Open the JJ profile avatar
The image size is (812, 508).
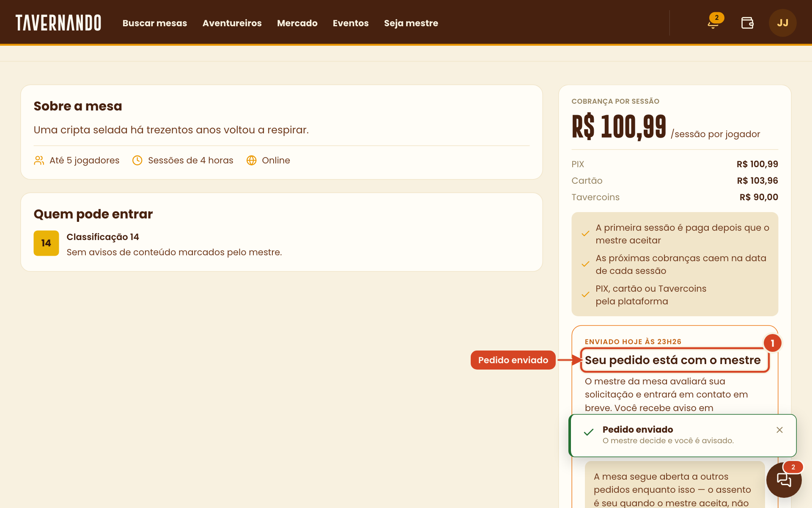click(782, 23)
